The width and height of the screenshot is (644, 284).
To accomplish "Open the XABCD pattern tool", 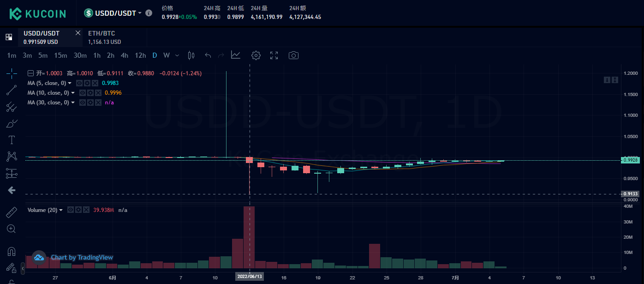I will click(12, 156).
